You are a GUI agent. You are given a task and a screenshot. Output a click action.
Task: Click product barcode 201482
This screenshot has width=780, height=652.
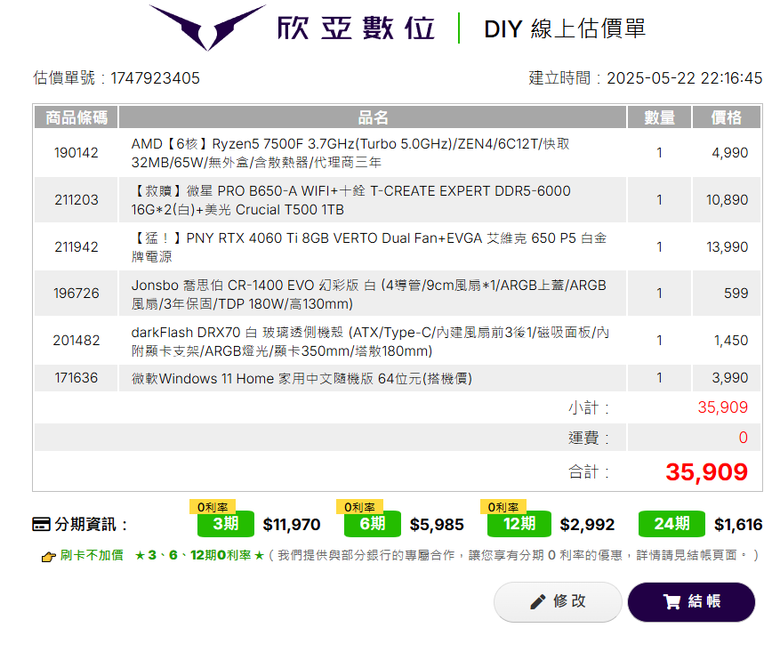(x=76, y=341)
